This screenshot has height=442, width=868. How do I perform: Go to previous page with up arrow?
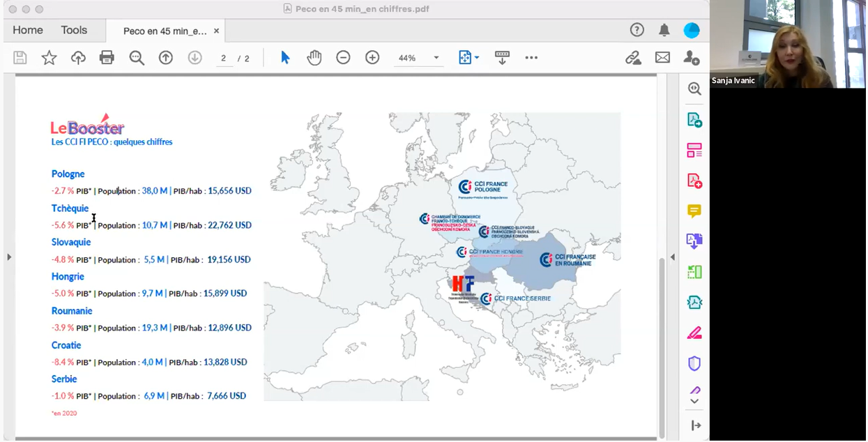(165, 58)
